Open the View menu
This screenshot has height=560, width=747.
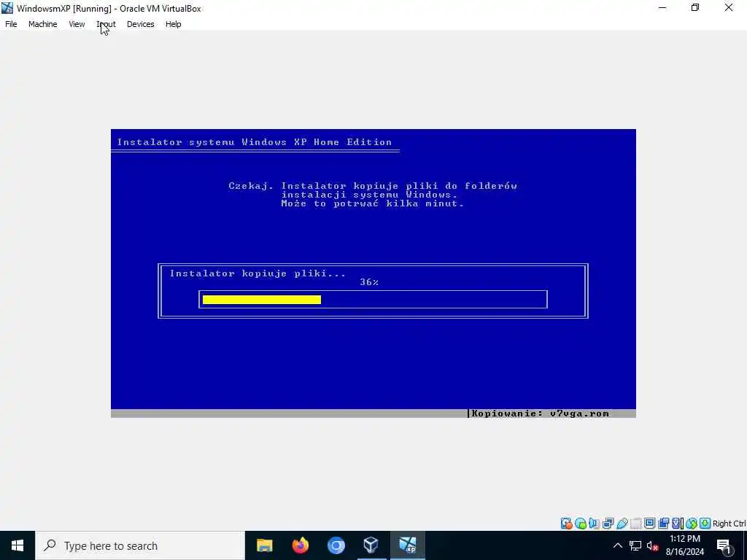[x=77, y=24]
